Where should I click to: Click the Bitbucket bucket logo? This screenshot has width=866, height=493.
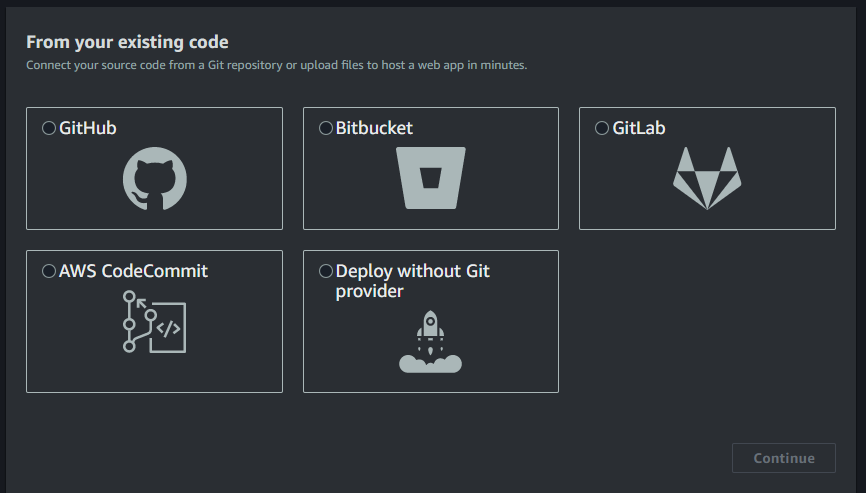431,178
